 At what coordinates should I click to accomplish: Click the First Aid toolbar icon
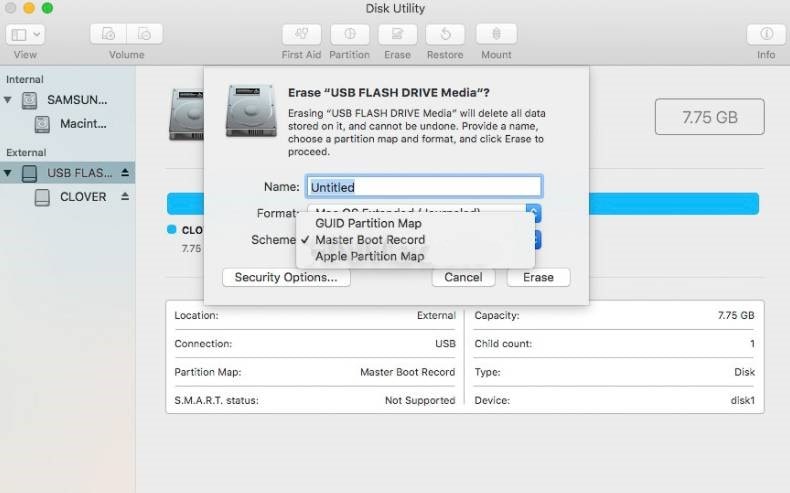[301, 34]
